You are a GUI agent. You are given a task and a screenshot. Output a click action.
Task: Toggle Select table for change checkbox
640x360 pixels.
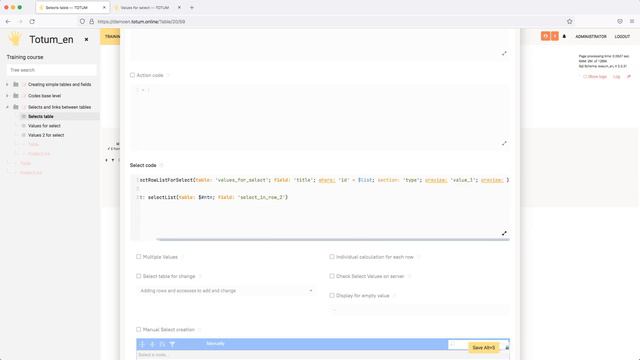click(139, 276)
